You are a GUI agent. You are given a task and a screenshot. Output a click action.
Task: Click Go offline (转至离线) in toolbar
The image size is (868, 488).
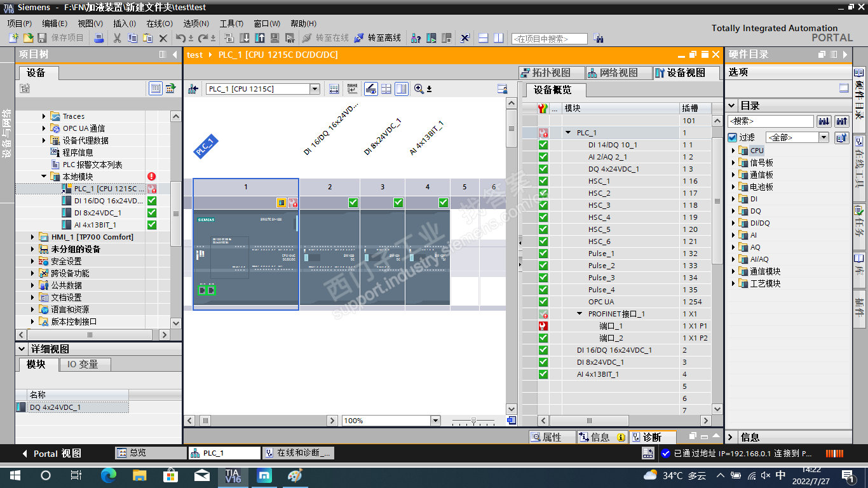pyautogui.click(x=377, y=38)
